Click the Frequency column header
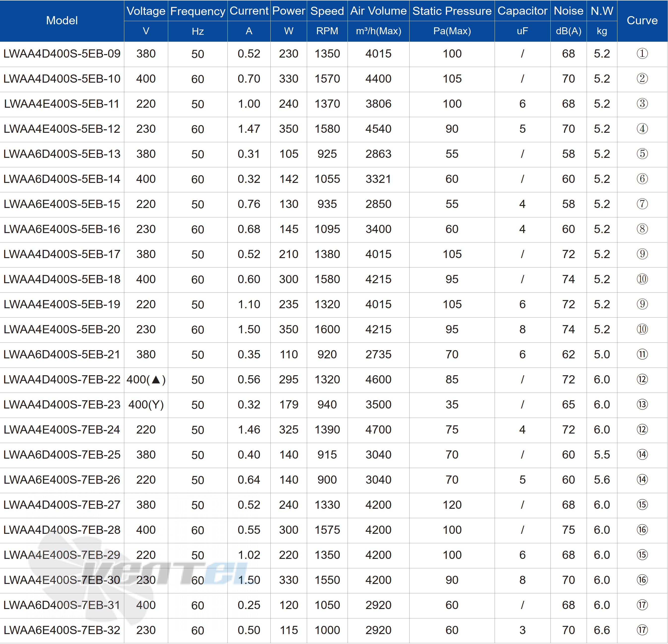The image size is (668, 644). (x=198, y=11)
